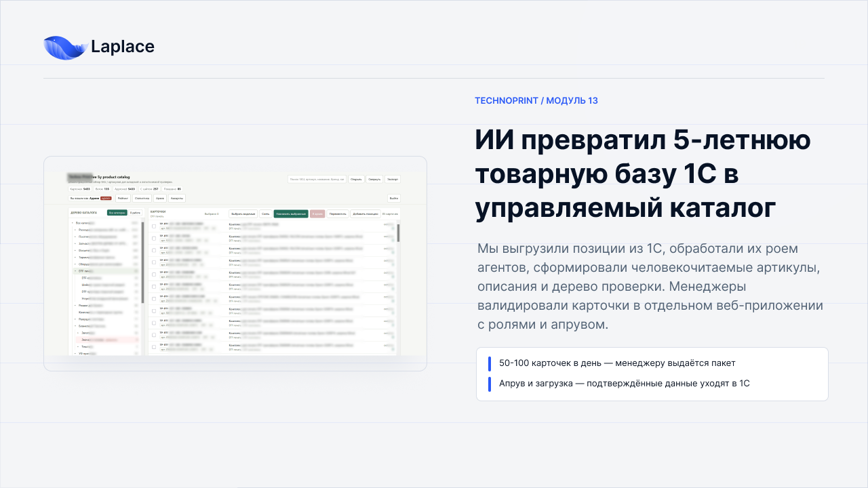Viewport: 868px width, 488px height.
Task: Select the Все категории filter
Action: tap(117, 213)
